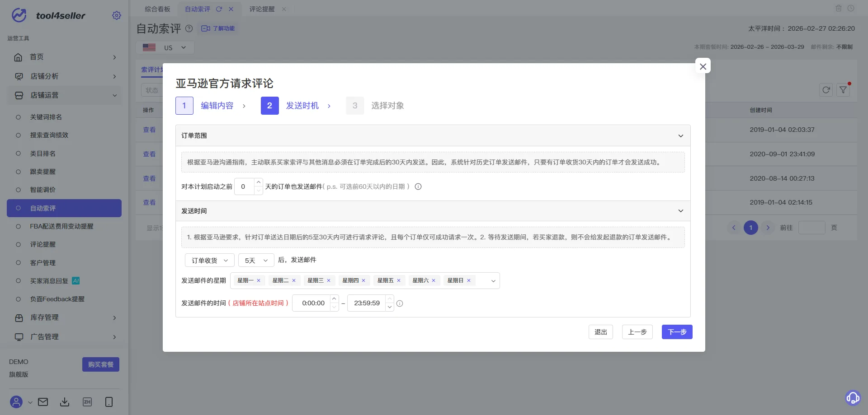
Task: Remove 星期五 from send weekdays
Action: 399,280
